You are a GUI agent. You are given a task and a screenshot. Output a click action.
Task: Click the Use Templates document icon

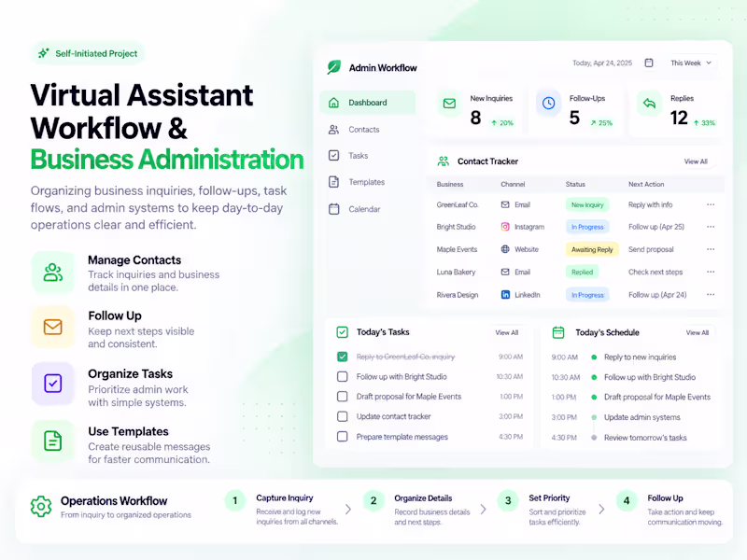tap(53, 441)
